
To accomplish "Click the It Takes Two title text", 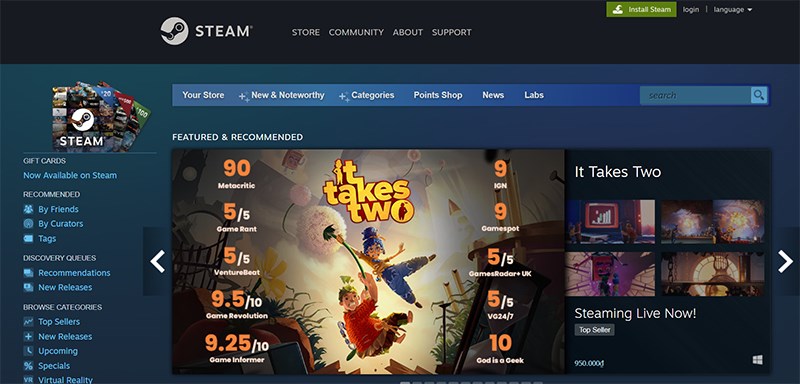I will 618,172.
